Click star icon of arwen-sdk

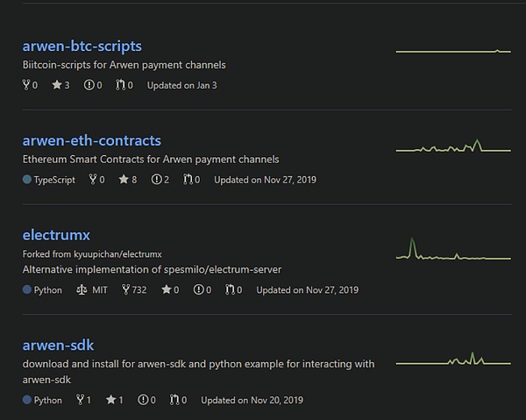point(110,400)
